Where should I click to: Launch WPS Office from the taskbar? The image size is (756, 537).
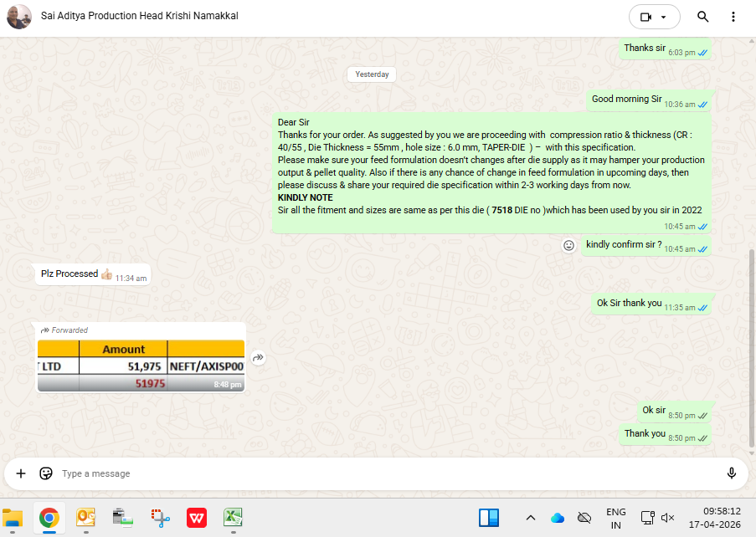click(x=197, y=518)
